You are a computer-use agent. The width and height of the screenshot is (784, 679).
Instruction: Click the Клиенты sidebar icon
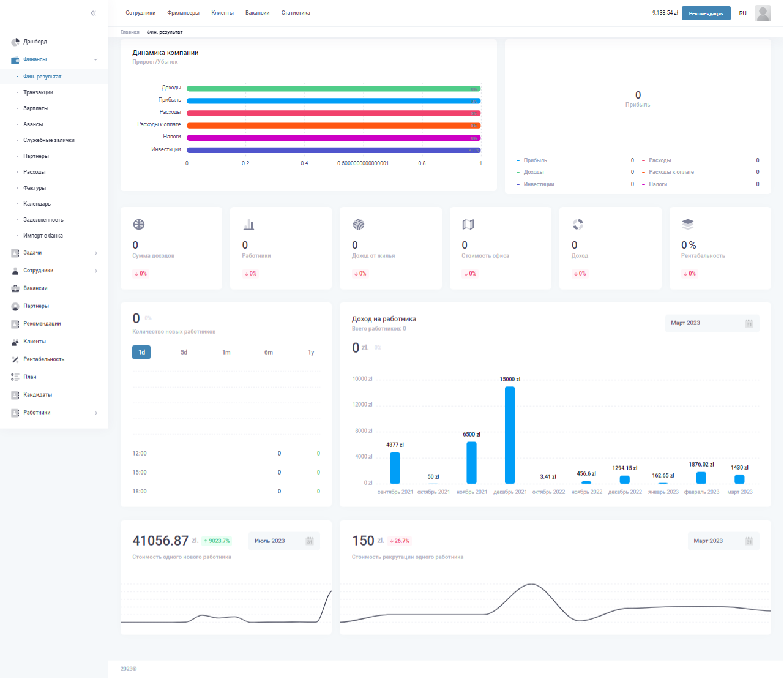pos(15,342)
